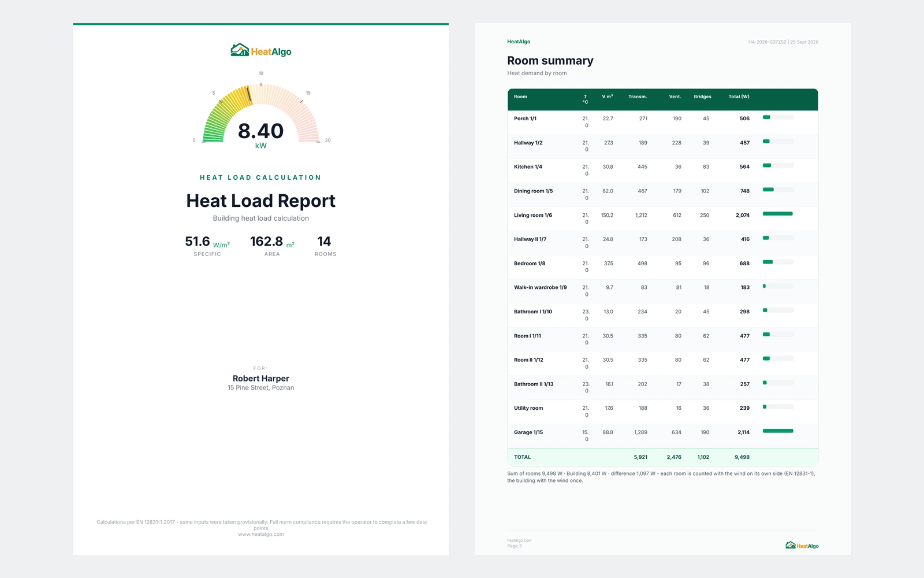
Task: Click the HeatAlgo header text on summary page
Action: click(519, 42)
